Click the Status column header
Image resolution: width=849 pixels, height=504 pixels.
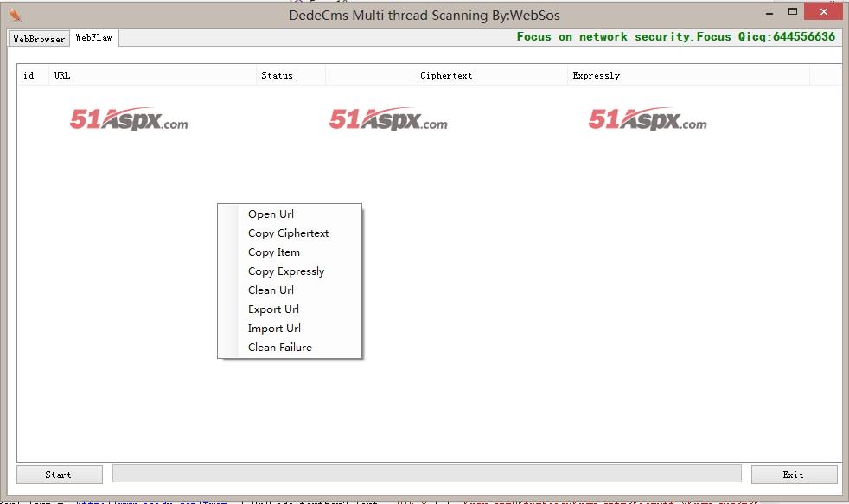[x=290, y=75]
